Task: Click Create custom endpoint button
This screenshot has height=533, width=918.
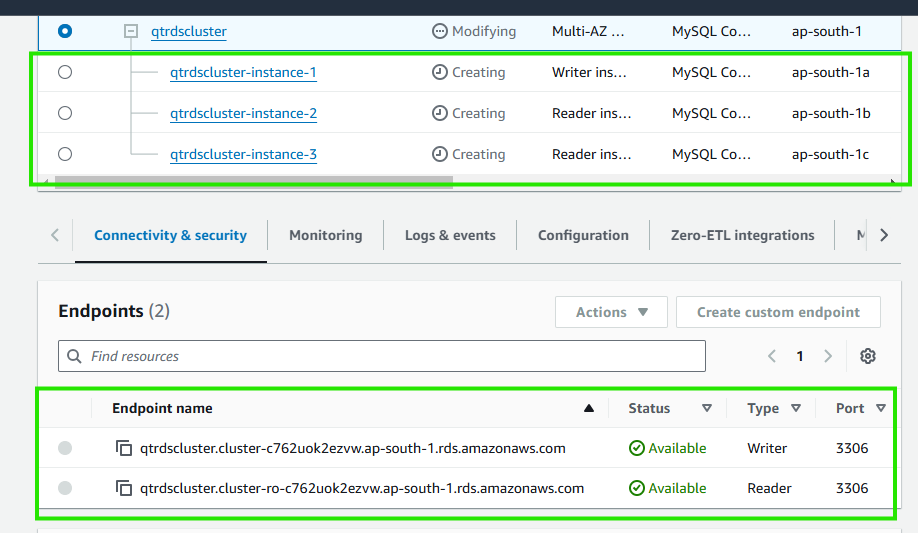Action: pyautogui.click(x=778, y=312)
